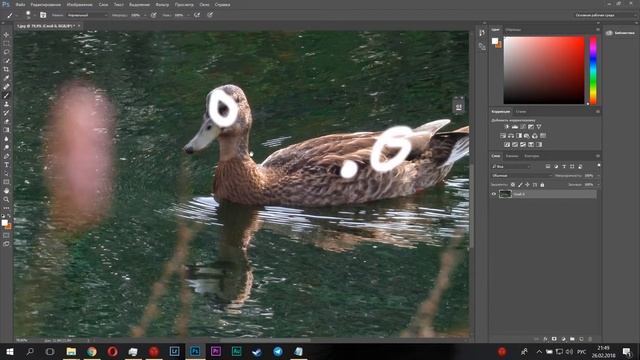This screenshot has height=360, width=640.
Task: Open the Image menu
Action: tap(80, 4)
